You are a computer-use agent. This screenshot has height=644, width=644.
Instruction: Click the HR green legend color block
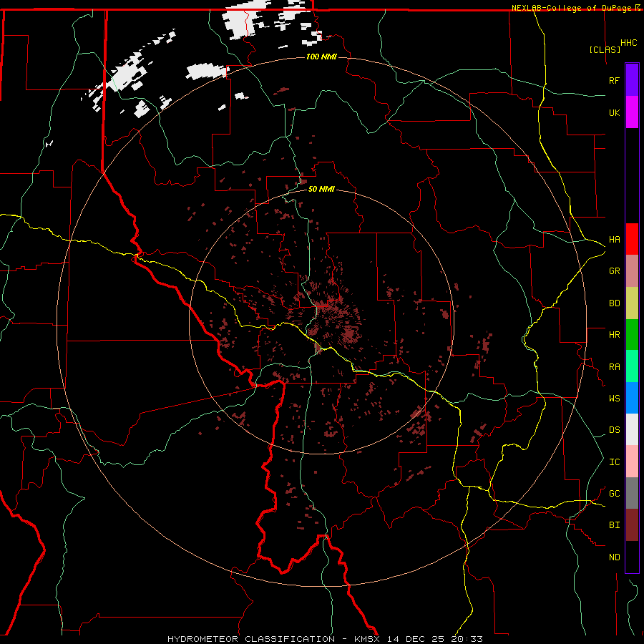coord(632,335)
